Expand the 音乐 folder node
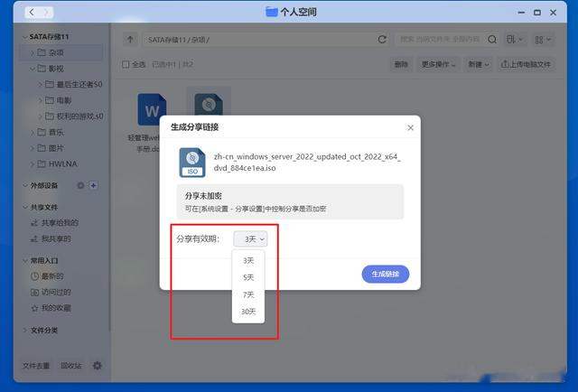The width and height of the screenshot is (578, 392). (33, 132)
